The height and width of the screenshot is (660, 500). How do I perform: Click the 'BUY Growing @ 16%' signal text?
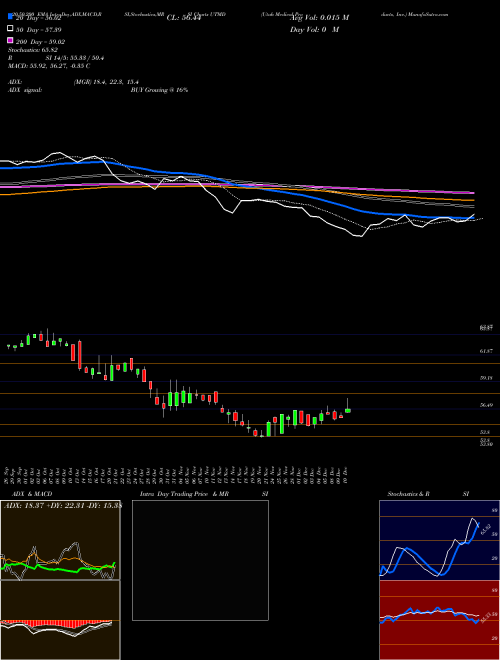pos(159,90)
